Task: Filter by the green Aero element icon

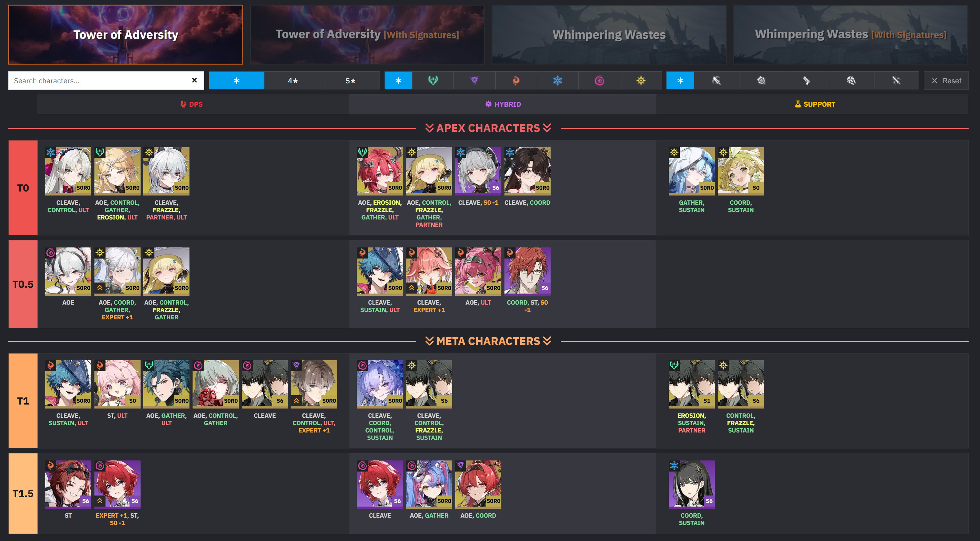Action: [433, 81]
